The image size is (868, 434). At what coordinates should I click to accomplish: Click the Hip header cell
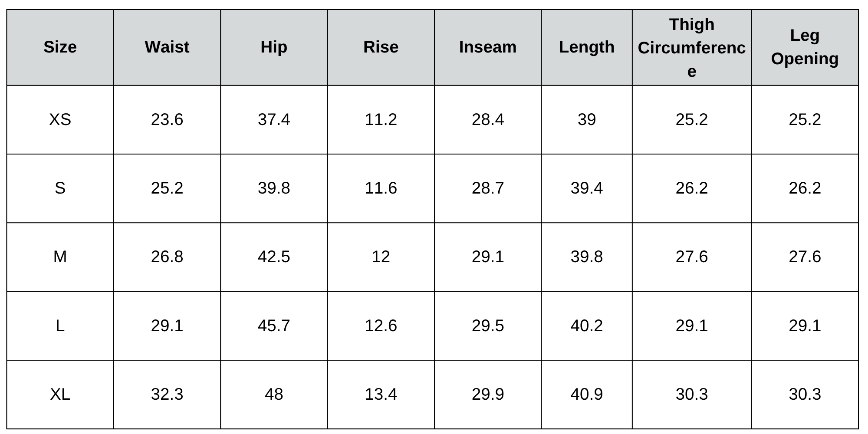(x=274, y=47)
